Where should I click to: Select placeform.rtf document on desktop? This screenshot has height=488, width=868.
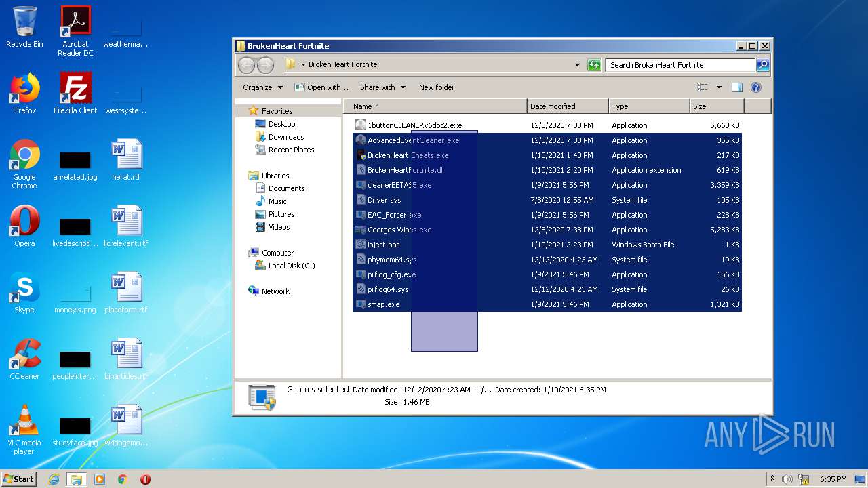pos(126,292)
